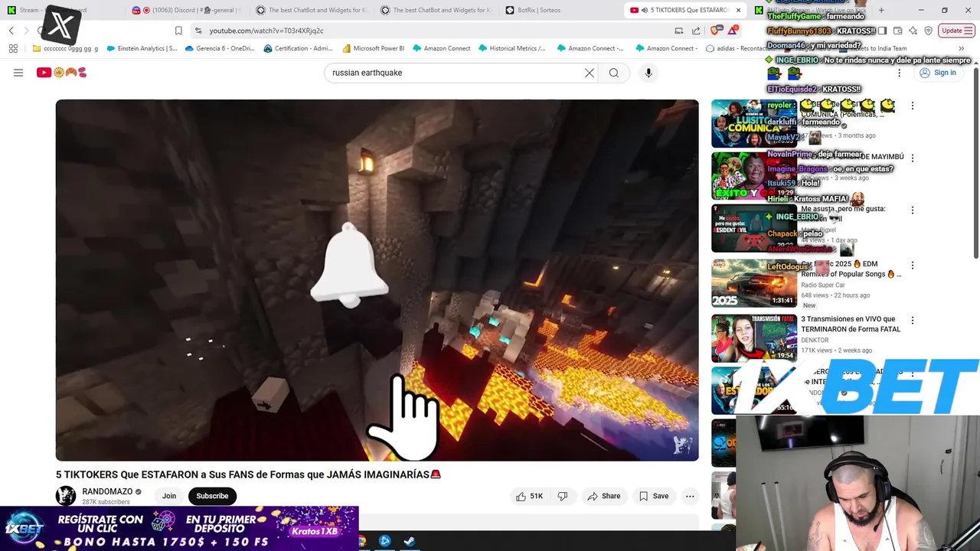980x551 pixels.
Task: Open 'Transmisión Fatal' video thumbnail
Action: click(754, 338)
